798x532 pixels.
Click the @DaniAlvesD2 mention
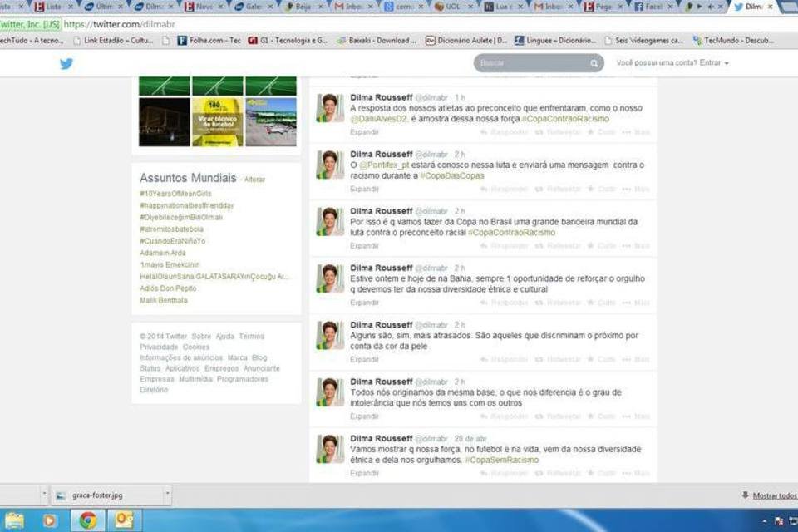(x=379, y=119)
